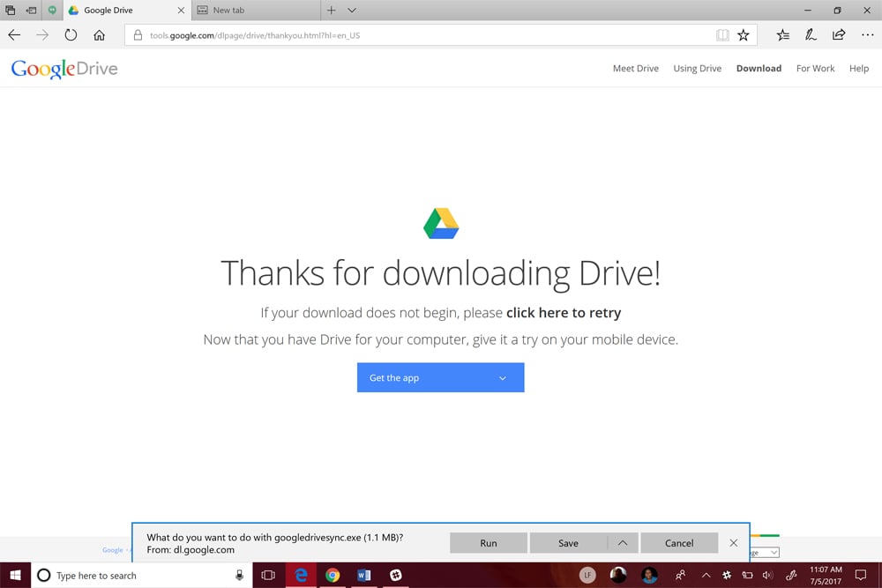Viewport: 882px width, 588px height.
Task: Go to the home page icon
Action: tap(99, 35)
